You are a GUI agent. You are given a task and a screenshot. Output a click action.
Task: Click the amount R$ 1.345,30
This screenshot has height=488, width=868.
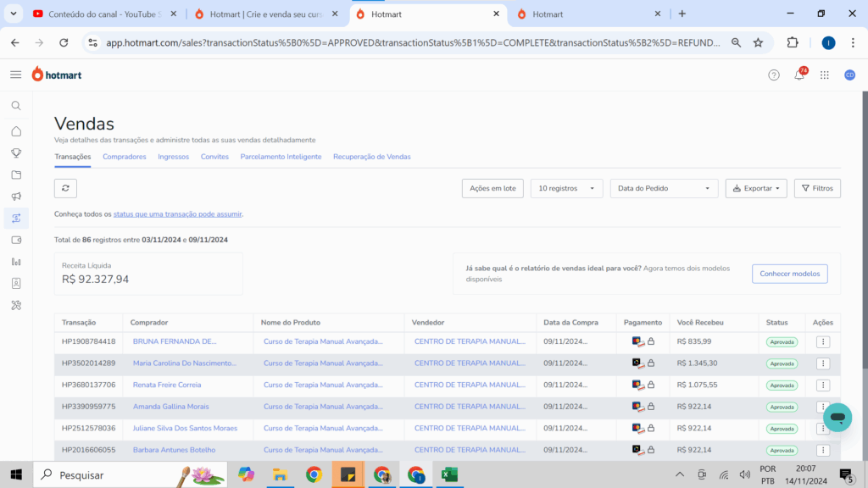click(697, 363)
